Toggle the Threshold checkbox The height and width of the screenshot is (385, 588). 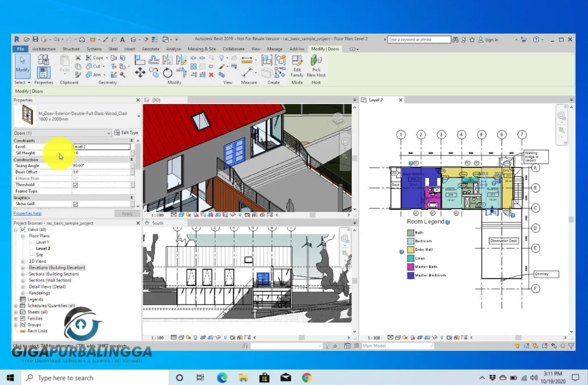tap(75, 185)
